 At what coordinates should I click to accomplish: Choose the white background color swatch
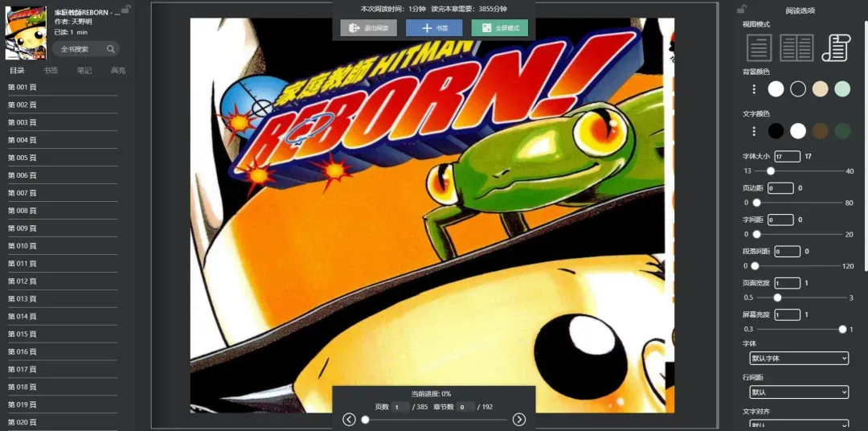point(776,88)
